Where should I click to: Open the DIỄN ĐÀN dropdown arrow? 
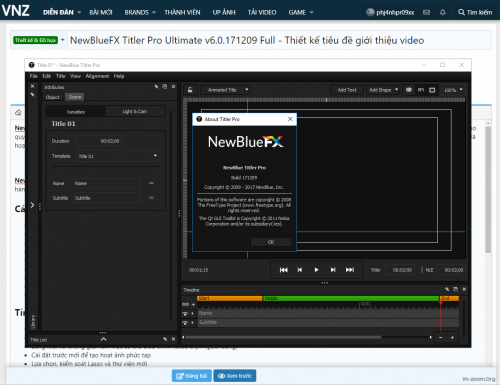(79, 12)
